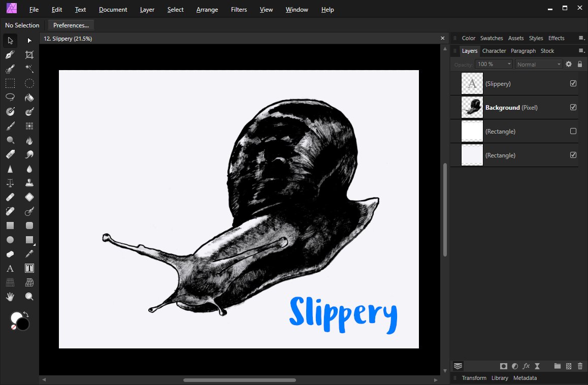This screenshot has height=385, width=588.
Task: Switch to the Character tab
Action: coord(494,51)
